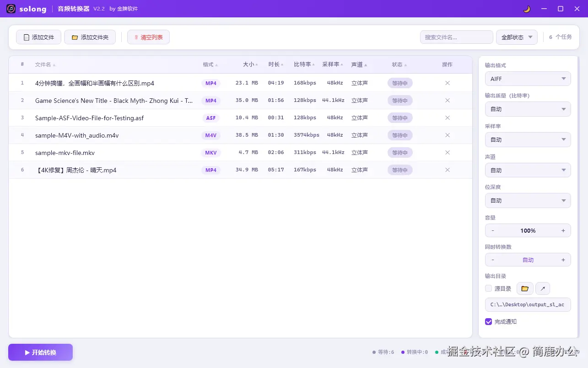Click the output path field C:\...\Desktop\output_sl_ac

click(528, 304)
